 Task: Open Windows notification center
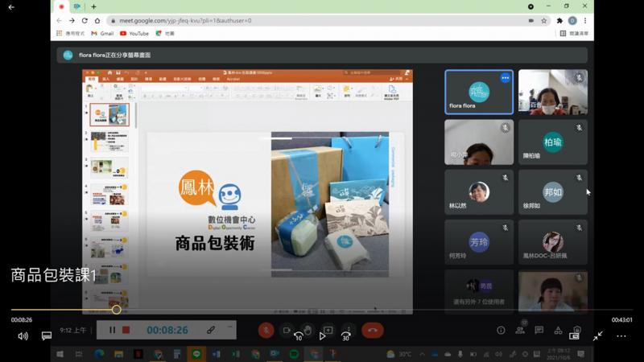click(580, 354)
